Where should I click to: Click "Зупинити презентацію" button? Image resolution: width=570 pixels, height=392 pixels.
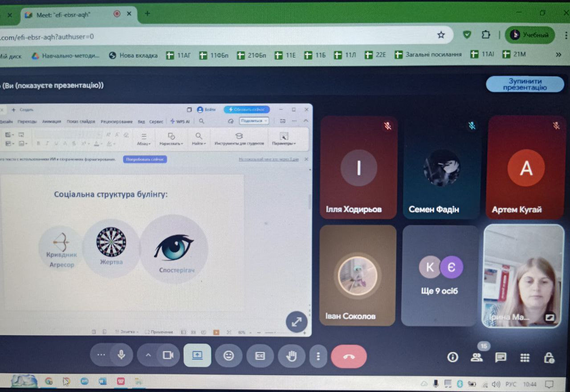(525, 84)
